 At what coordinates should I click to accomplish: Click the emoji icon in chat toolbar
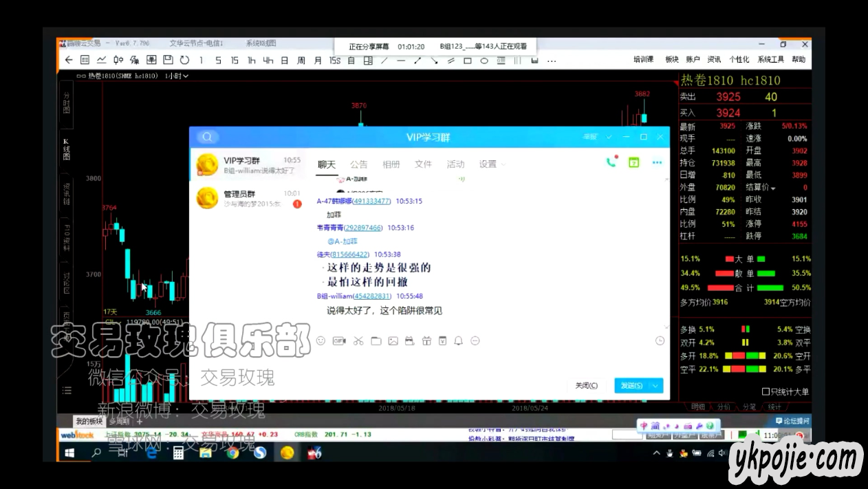tap(321, 340)
